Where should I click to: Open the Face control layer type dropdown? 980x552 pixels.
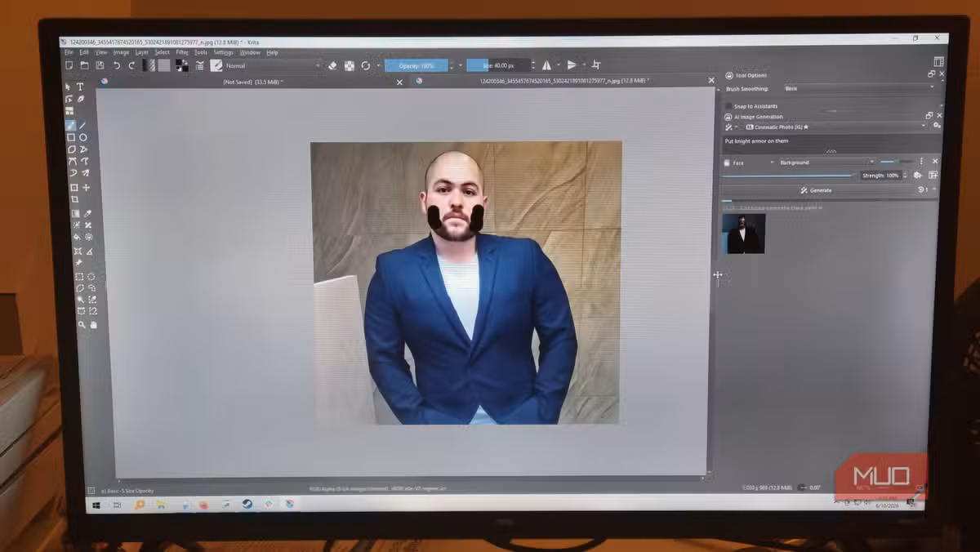[x=749, y=162]
